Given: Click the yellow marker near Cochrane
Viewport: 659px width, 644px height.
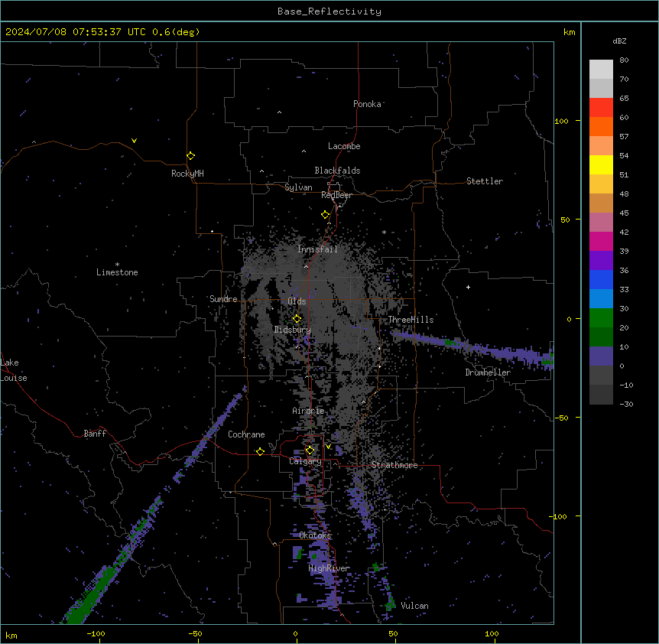Looking at the screenshot, I should tap(260, 451).
